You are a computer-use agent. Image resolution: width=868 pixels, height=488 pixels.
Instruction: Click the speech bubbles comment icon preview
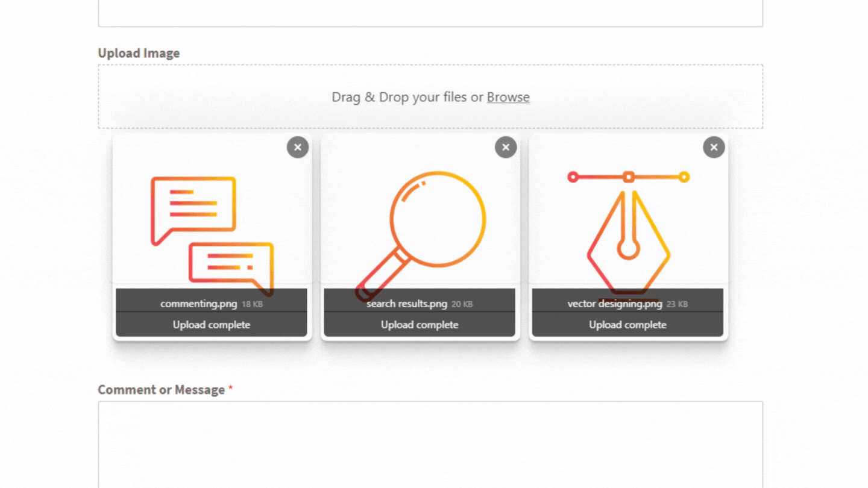[x=212, y=236]
